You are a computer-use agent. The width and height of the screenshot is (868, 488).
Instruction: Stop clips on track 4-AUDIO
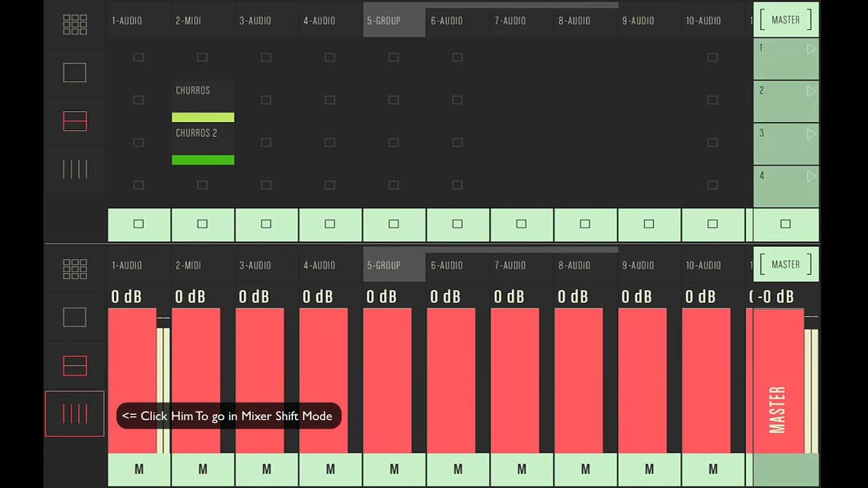(330, 224)
